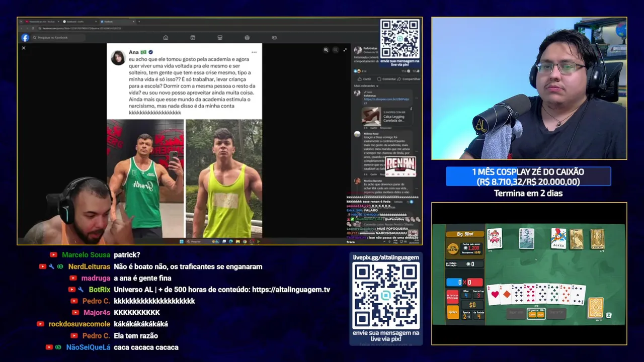Open the shopee.com.br link in comments

[x=386, y=101]
